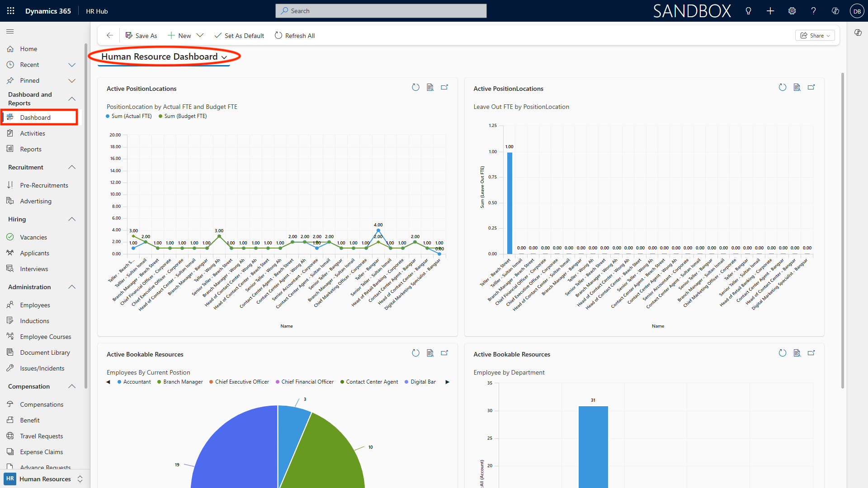Open the settings gear in header

pos(792,11)
